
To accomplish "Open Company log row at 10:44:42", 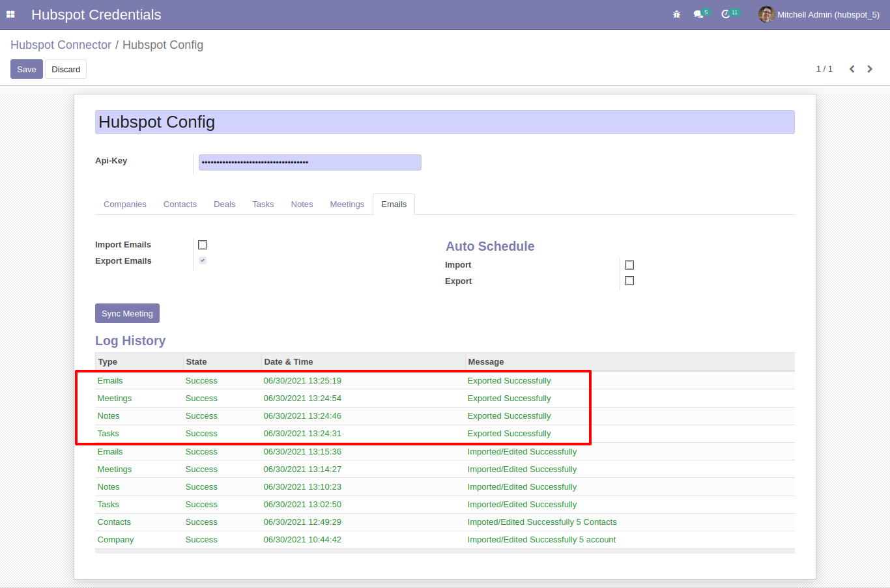I will tap(445, 540).
